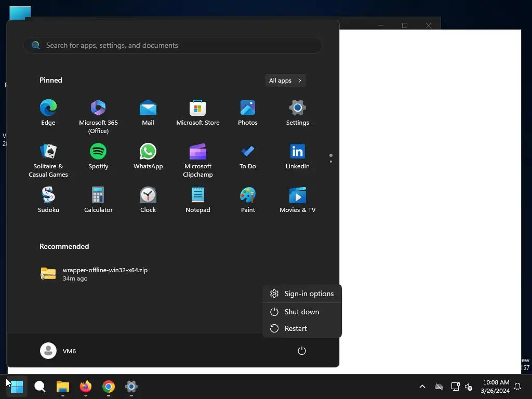532x399 pixels.
Task: Click All apps button
Action: (285, 81)
